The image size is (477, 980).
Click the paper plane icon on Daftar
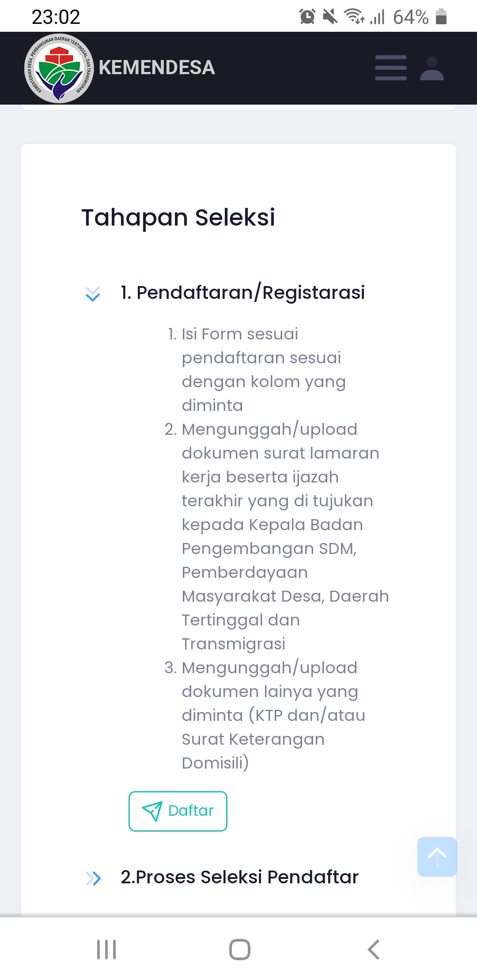pyautogui.click(x=152, y=811)
